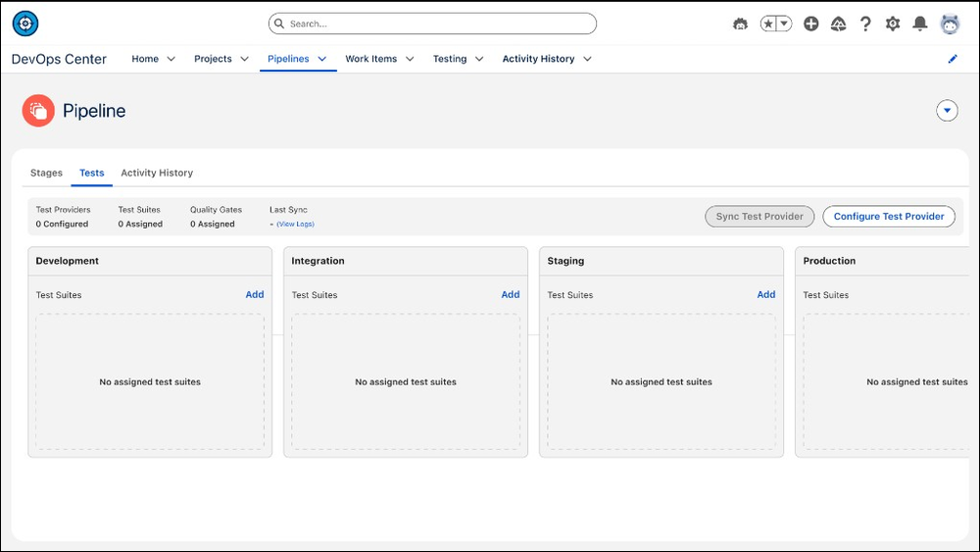980x552 pixels.
Task: Open the Home navigation tab
Action: point(145,59)
